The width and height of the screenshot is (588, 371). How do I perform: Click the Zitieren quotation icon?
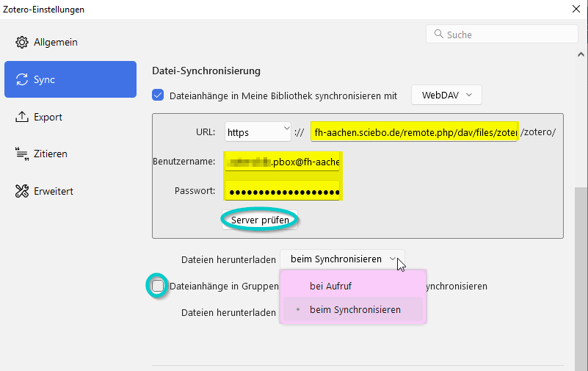pos(22,154)
